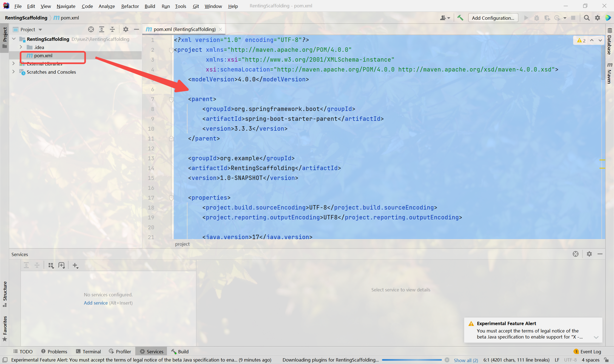Screen dimensions: 614x364
Task: Collapse the project tag fold marker at line 2
Action: click(x=171, y=50)
